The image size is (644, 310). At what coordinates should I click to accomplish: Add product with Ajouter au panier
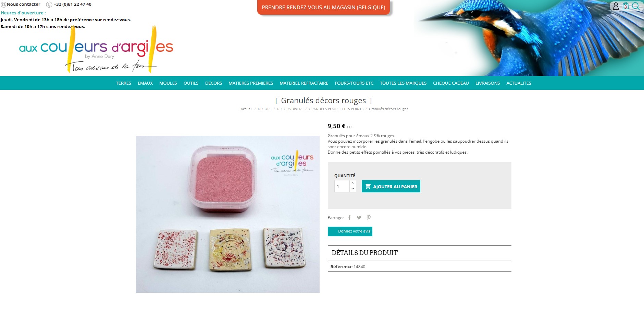[391, 186]
